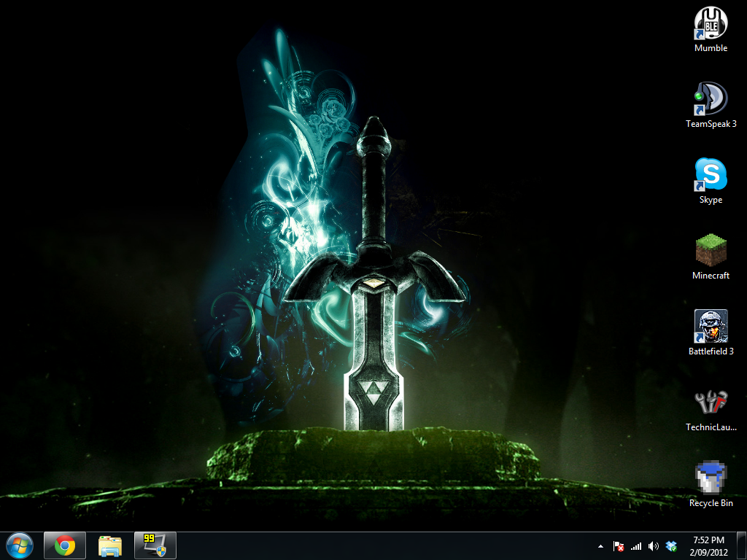Select the Battlefield 3 shortcut icon

711,326
